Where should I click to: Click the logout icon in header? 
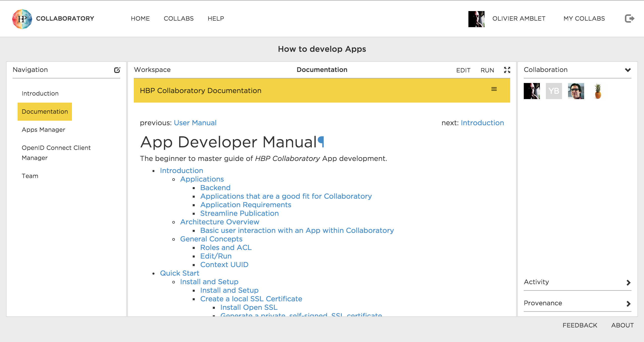pyautogui.click(x=629, y=19)
